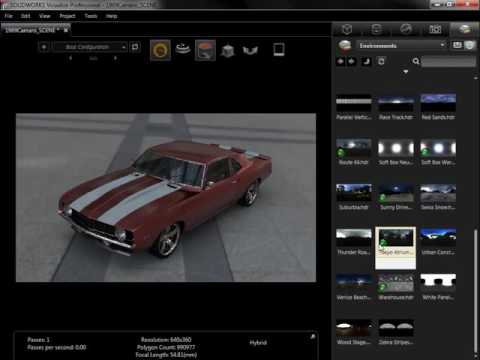Open the Base Configuration dropdown
This screenshot has width=480, height=360.
[x=91, y=47]
